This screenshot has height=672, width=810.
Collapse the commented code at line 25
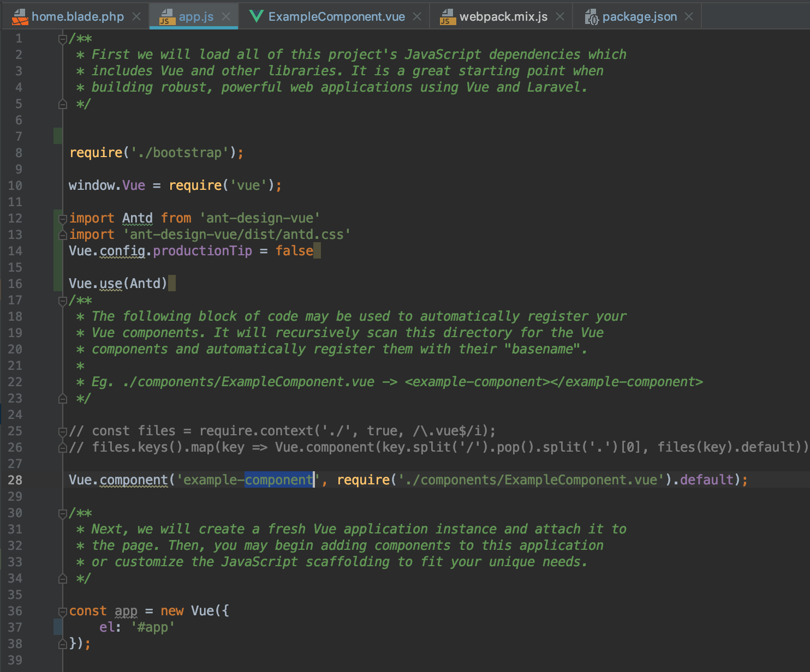coord(62,431)
